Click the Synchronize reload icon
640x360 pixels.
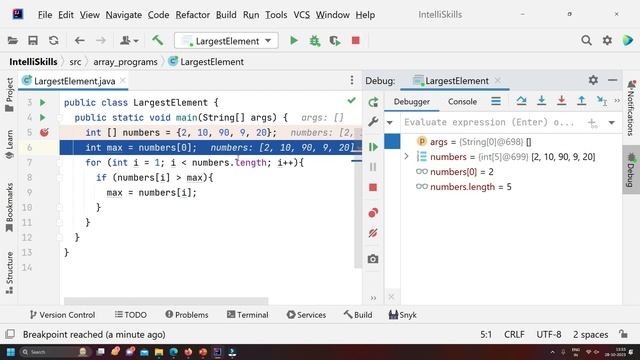coord(53,40)
